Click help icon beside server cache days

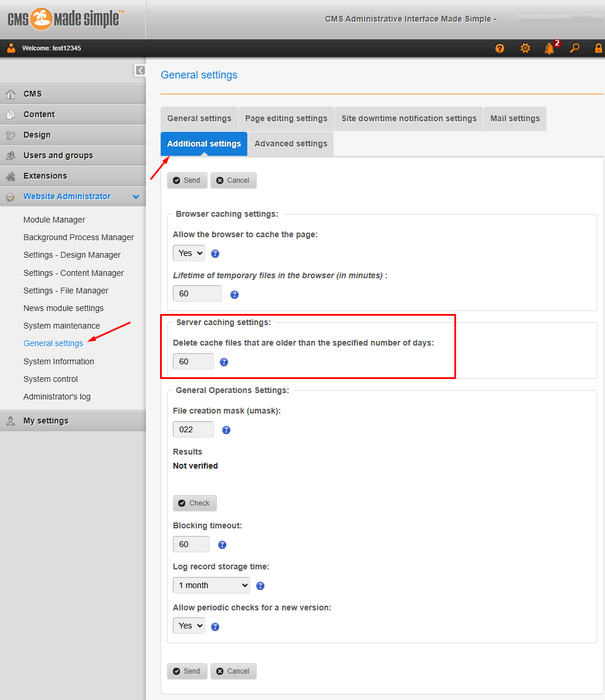coord(224,362)
